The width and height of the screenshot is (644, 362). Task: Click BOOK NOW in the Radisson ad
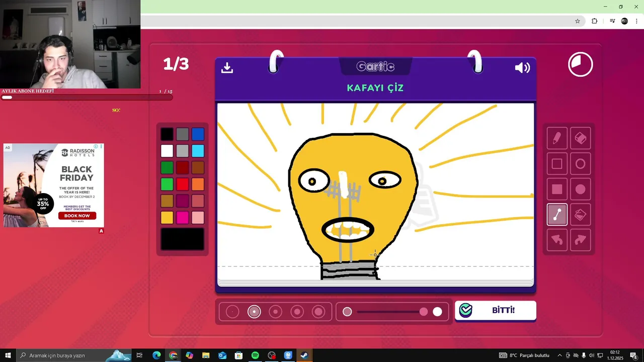point(77,216)
